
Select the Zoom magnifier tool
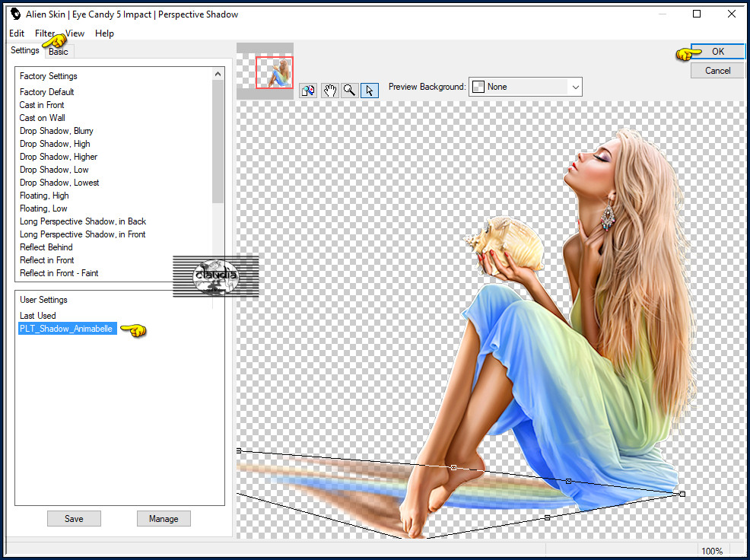(349, 90)
